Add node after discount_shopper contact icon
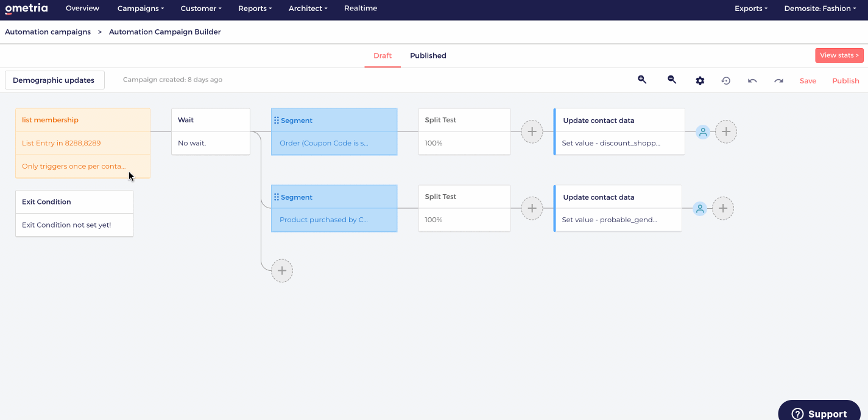 click(x=726, y=131)
